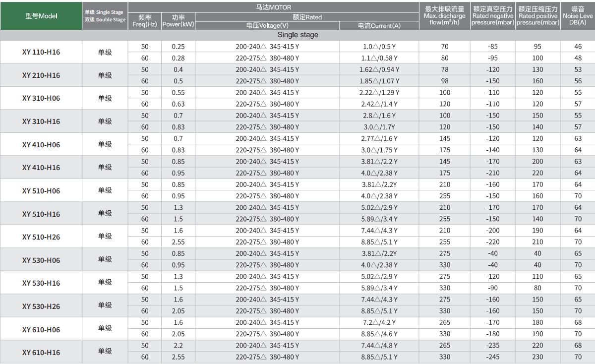Click noise value 48
Viewport: 595px width, 364px height.
pyautogui.click(x=578, y=58)
